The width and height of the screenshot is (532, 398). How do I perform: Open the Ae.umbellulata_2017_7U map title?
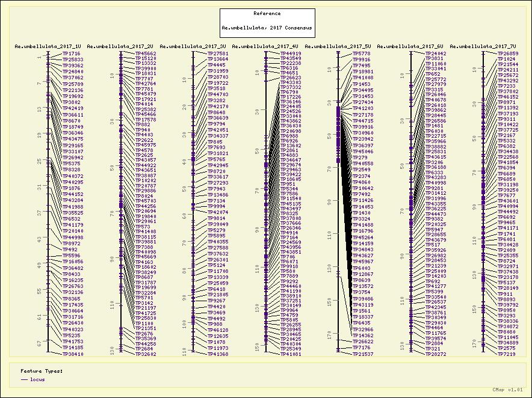(483, 46)
